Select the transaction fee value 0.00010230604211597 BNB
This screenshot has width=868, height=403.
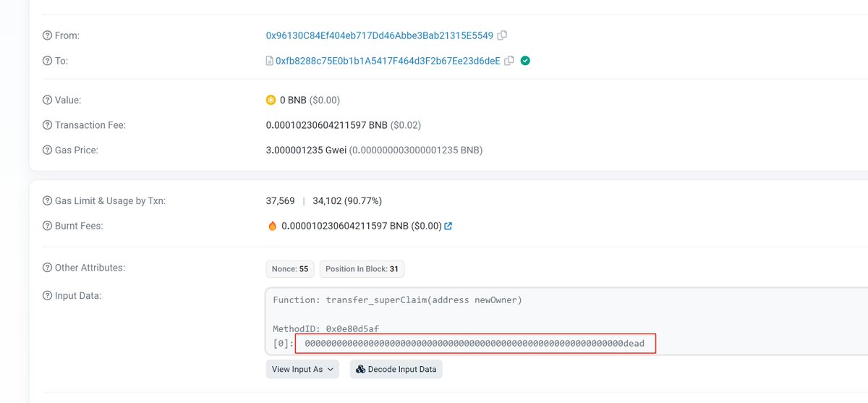point(327,125)
